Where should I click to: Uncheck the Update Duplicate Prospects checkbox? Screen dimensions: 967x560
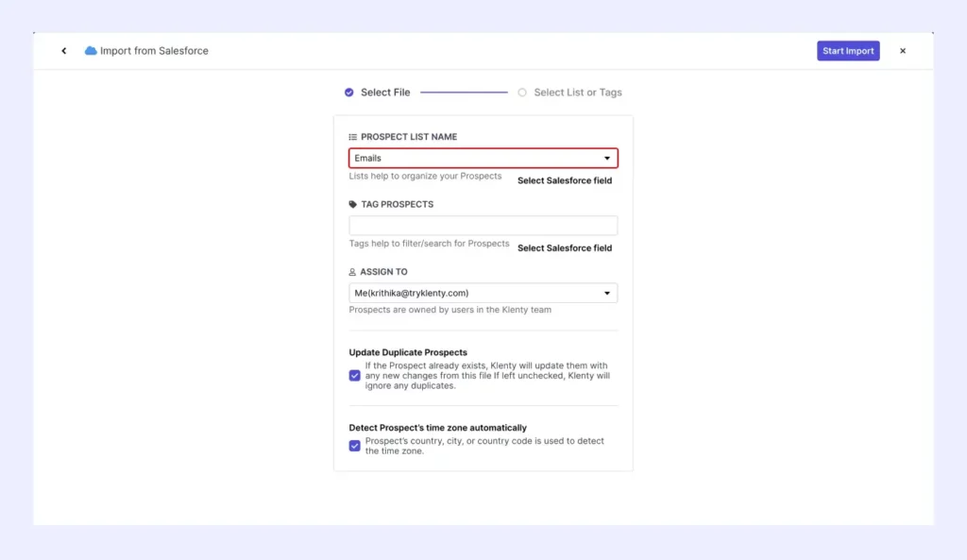tap(355, 376)
